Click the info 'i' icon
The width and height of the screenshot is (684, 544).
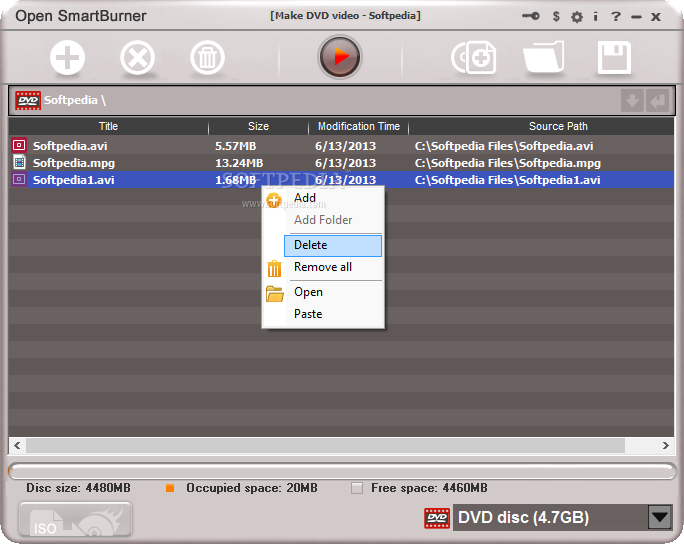pyautogui.click(x=595, y=17)
